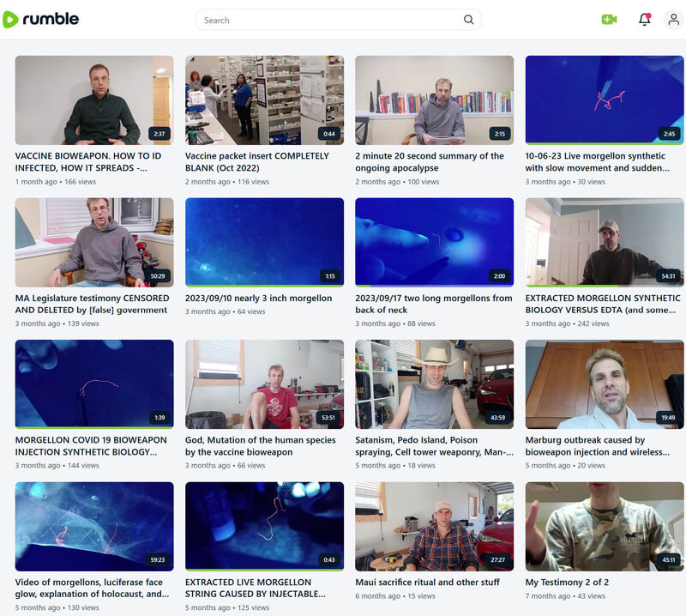Open thumbnail of VACCINE BIOWEAPON 2:37 video
The image size is (686, 616).
click(94, 100)
